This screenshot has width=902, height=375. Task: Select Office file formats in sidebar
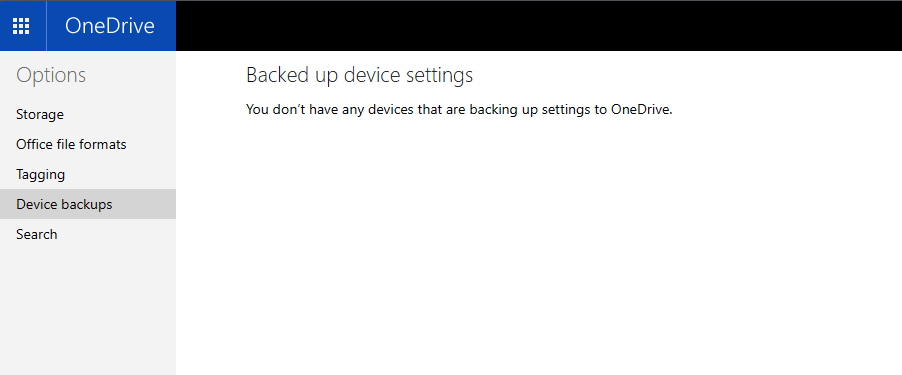pos(71,144)
